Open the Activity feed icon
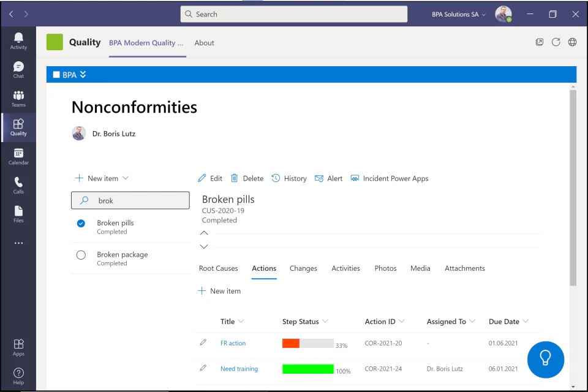588x392 pixels. pyautogui.click(x=18, y=39)
